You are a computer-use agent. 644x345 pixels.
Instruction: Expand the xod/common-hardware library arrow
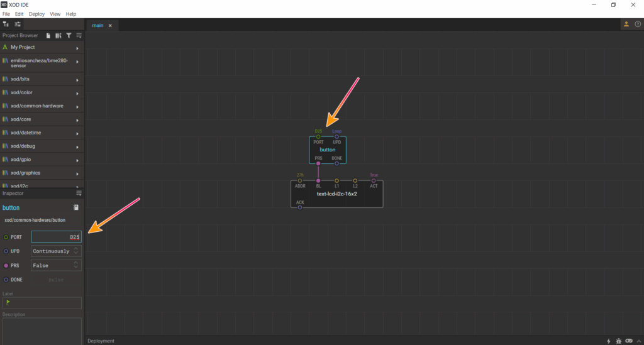(x=77, y=107)
